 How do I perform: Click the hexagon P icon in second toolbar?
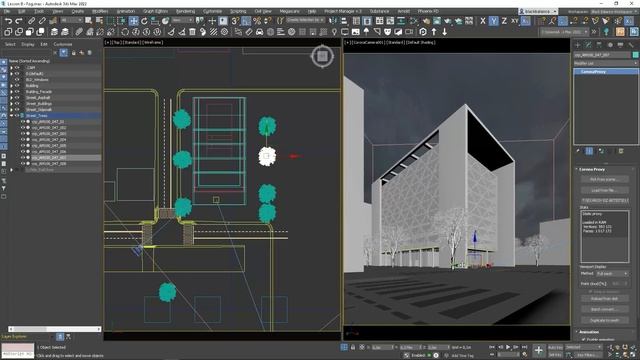tap(423, 31)
